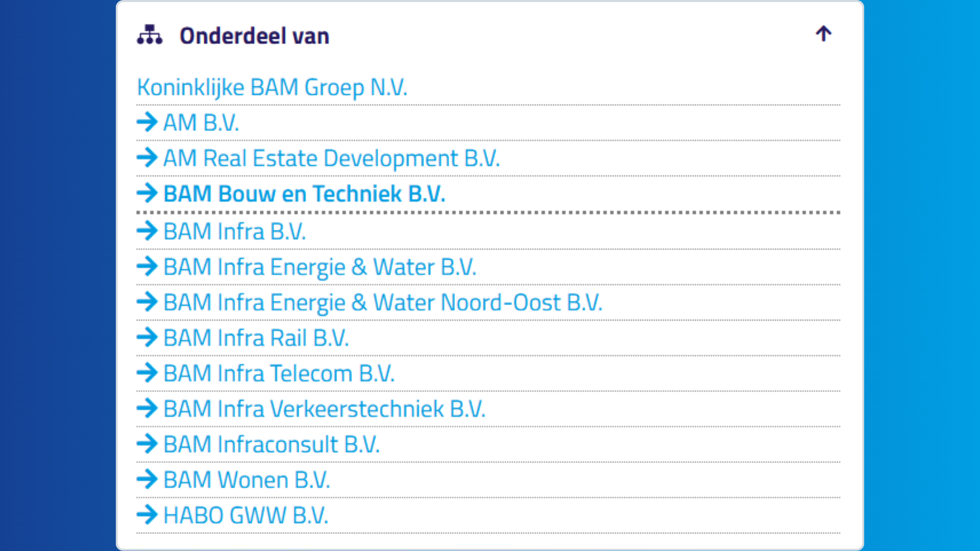Viewport: 980px width, 551px height.
Task: Open BAM Infra Energie & Water Noord-Oost
Action: click(x=383, y=303)
